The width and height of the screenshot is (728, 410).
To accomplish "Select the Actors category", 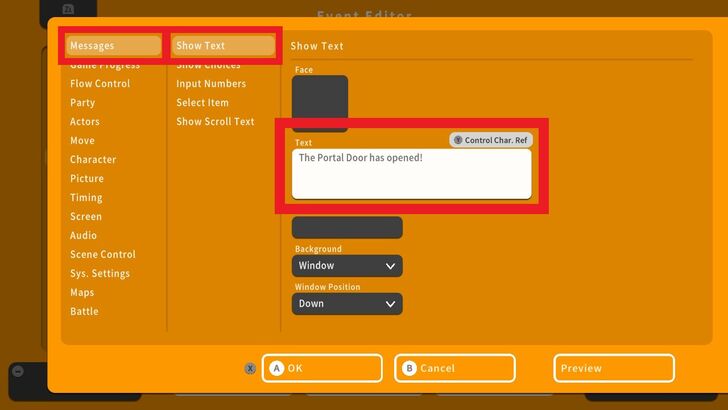I will click(x=85, y=122).
